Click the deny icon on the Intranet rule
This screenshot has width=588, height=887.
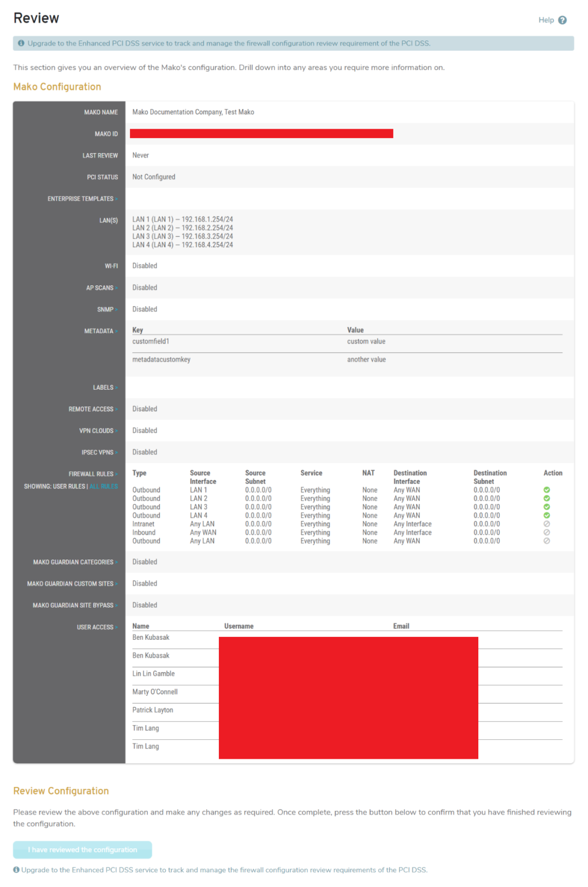point(547,524)
